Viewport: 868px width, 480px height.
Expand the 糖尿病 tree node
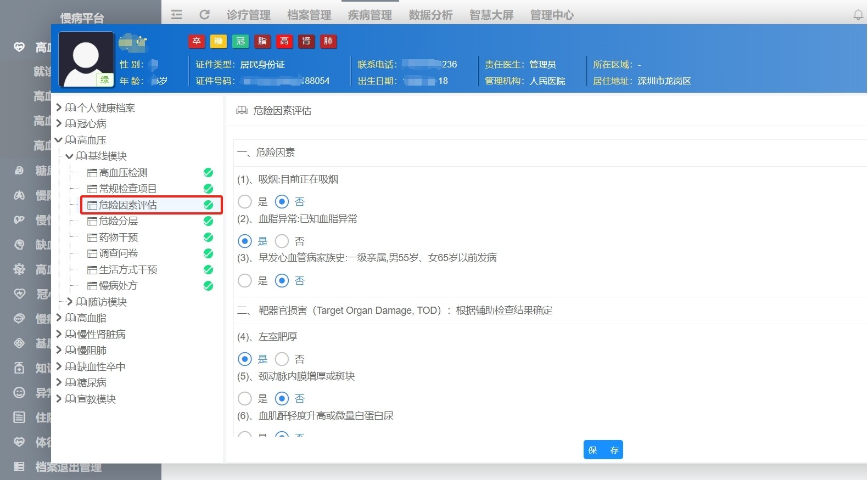click(59, 382)
